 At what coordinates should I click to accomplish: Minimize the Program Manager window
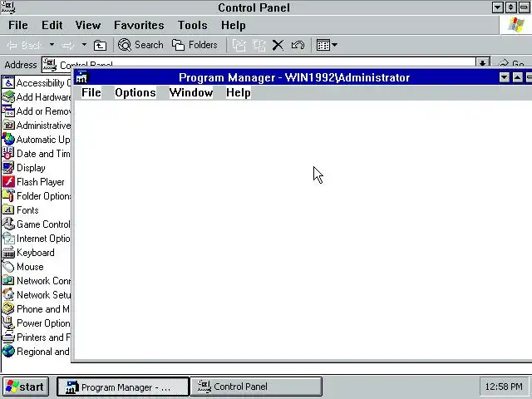click(505, 77)
